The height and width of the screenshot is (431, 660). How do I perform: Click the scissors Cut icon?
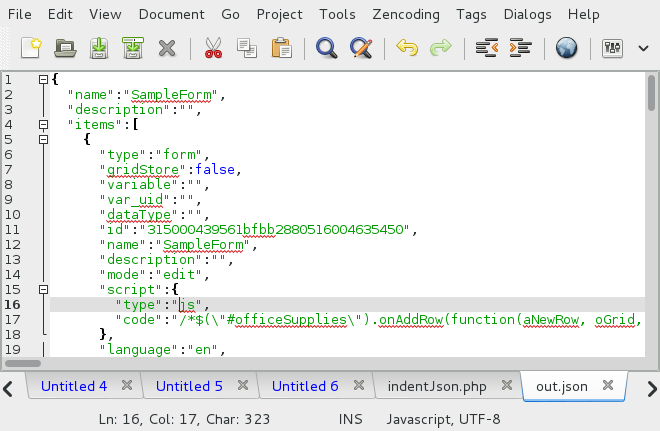tap(213, 47)
